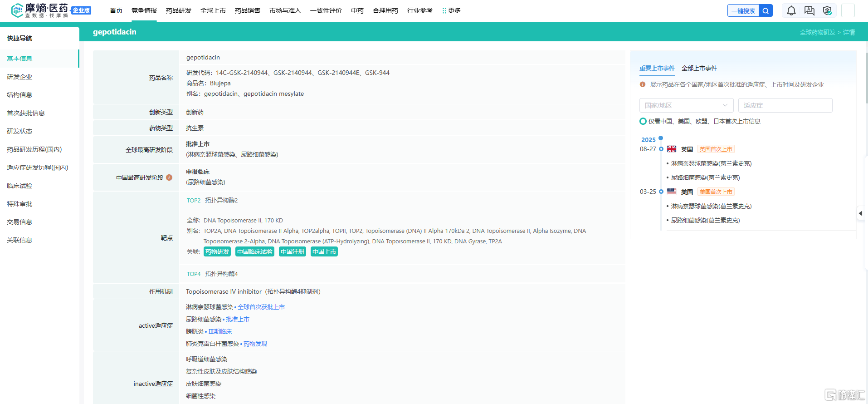The width and height of the screenshot is (868, 404).
Task: Open the 竞争情报 menu
Action: [x=144, y=10]
